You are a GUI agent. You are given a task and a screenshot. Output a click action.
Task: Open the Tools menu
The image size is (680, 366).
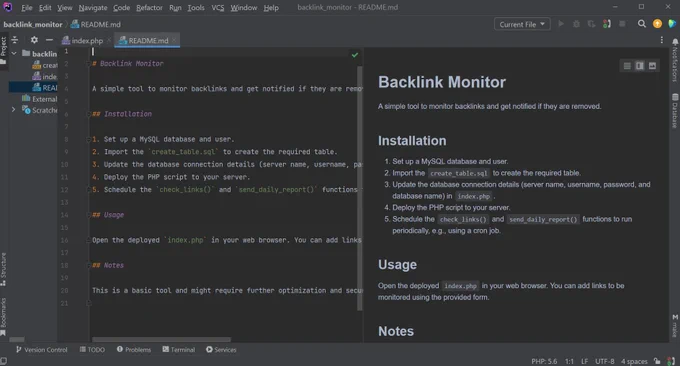(196, 7)
